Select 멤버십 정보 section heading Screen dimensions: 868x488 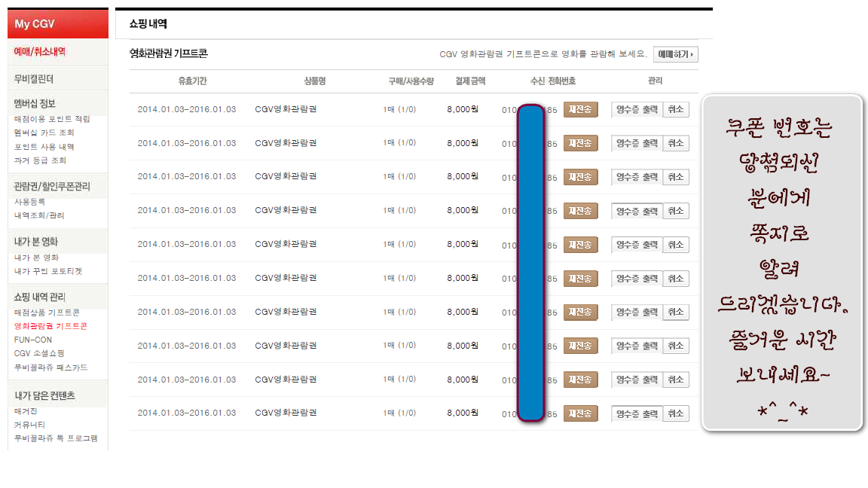[35, 103]
